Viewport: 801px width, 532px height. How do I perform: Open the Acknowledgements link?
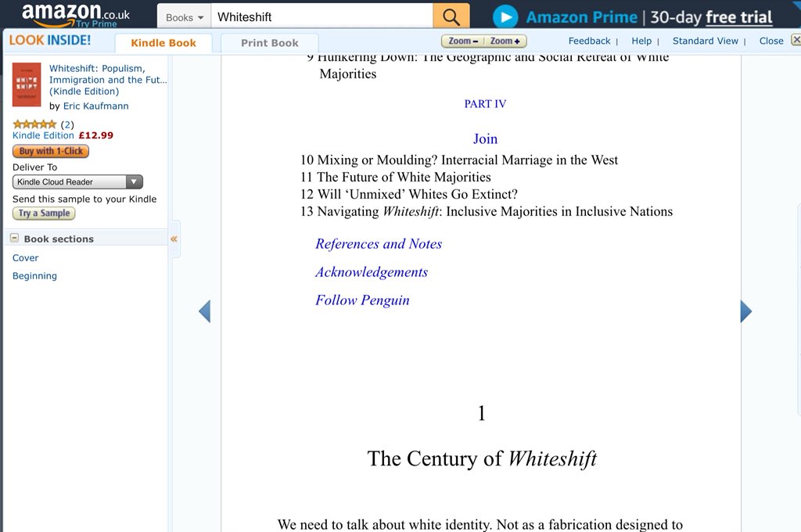(x=372, y=272)
